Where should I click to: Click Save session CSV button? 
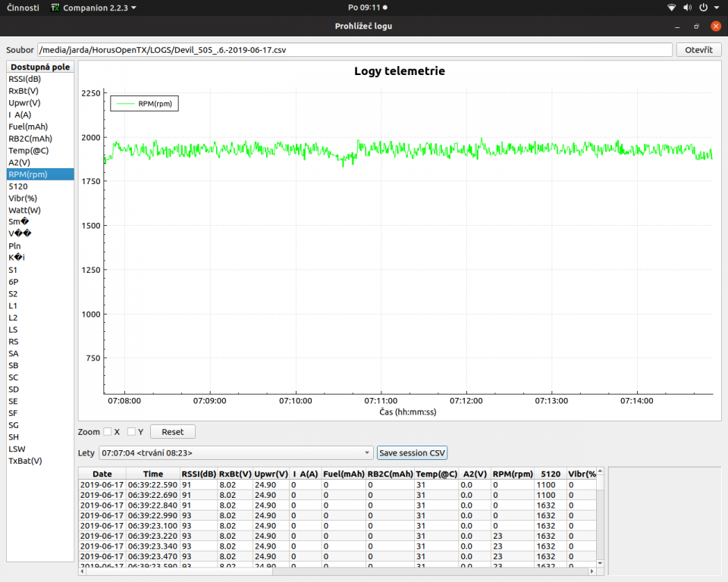click(413, 453)
